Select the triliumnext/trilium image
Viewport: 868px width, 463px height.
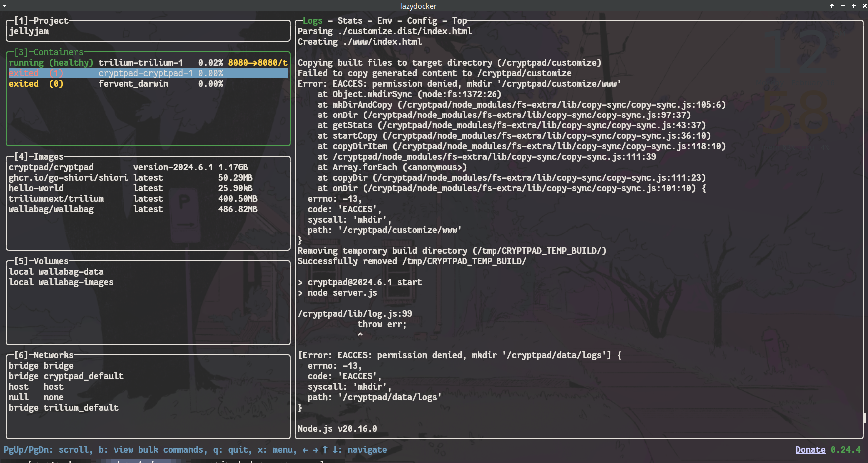[148, 199]
